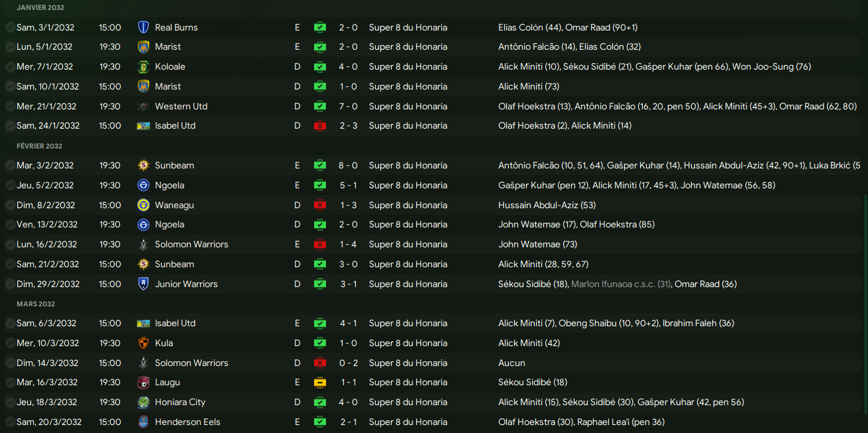Image resolution: width=868 pixels, height=433 pixels.
Task: Click the Western Utd club badge
Action: [x=143, y=106]
